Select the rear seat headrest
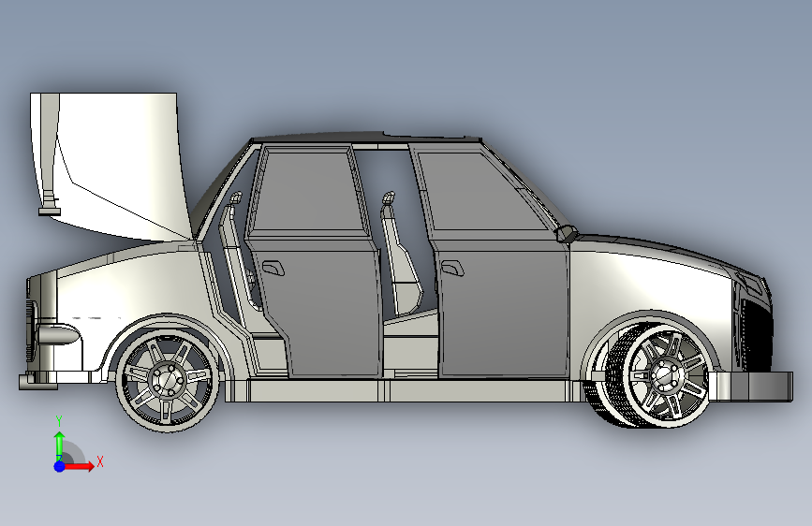Viewport: 812px width, 526px height. (x=236, y=197)
